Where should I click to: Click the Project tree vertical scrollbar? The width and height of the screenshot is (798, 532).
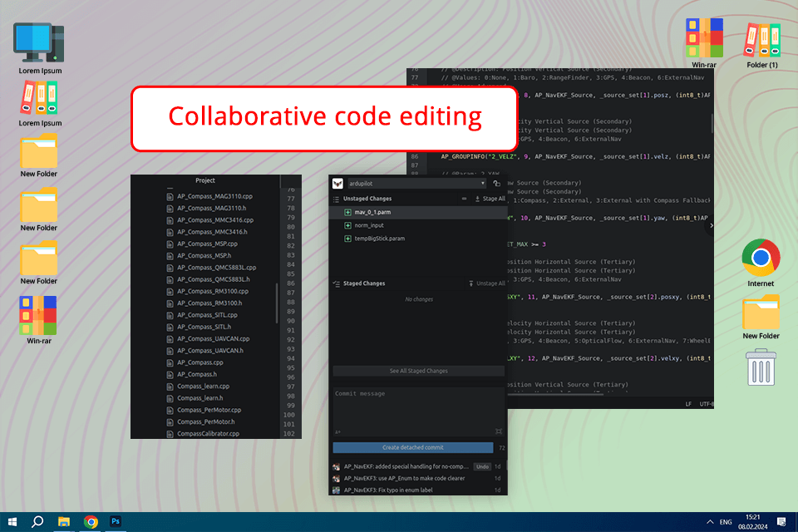277,303
